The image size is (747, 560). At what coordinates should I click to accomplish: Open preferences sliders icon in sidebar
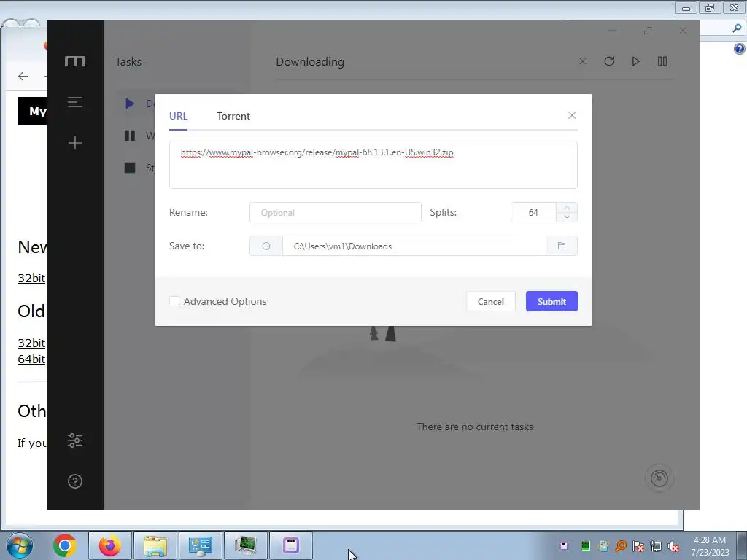click(75, 440)
